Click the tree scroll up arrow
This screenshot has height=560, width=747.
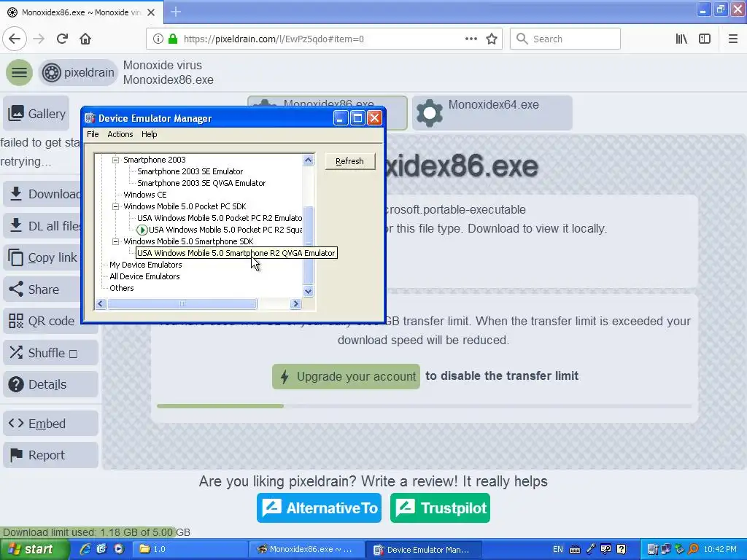(x=309, y=160)
